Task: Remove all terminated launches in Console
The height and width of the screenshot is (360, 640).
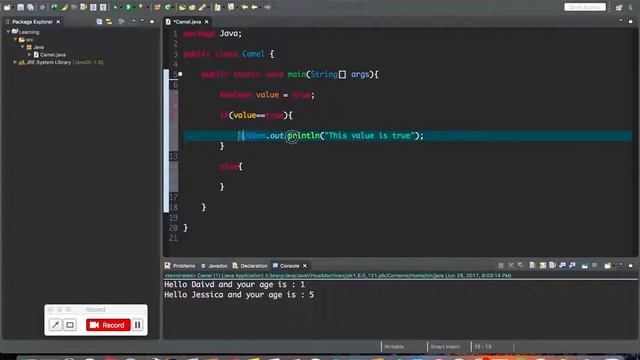Action: click(520, 265)
